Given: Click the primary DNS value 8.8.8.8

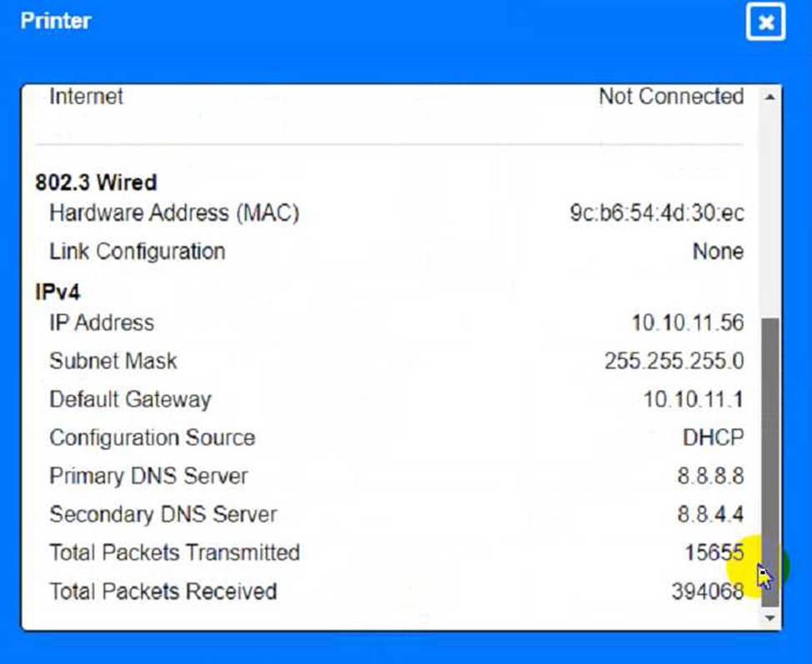Looking at the screenshot, I should point(710,477).
